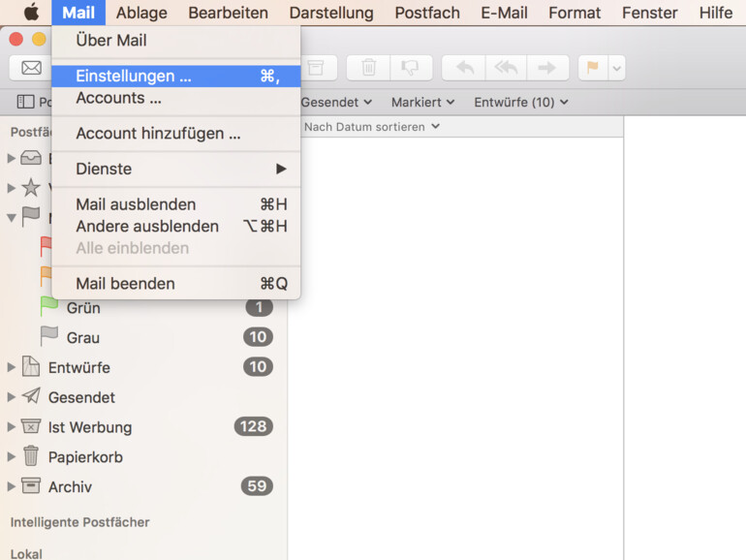Click the Reply arrow button
The image size is (746, 560).
coord(464,68)
